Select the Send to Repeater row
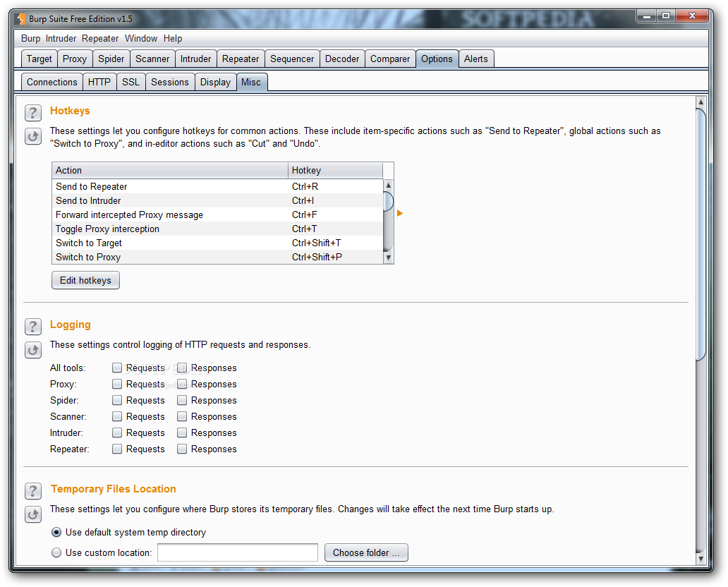Image resolution: width=728 pixels, height=587 pixels. [218, 187]
